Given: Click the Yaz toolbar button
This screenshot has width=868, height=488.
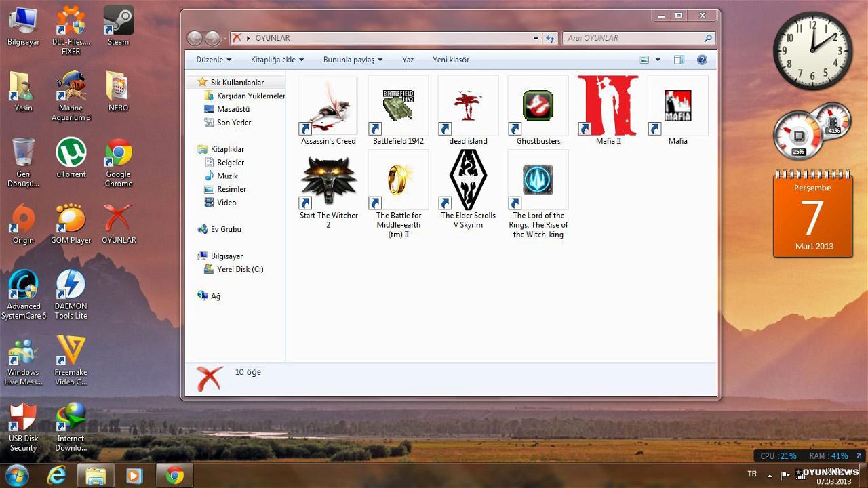Looking at the screenshot, I should click(408, 60).
